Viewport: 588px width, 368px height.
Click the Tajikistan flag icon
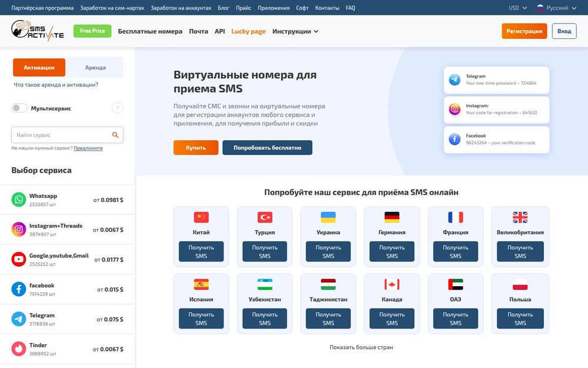[x=328, y=284]
